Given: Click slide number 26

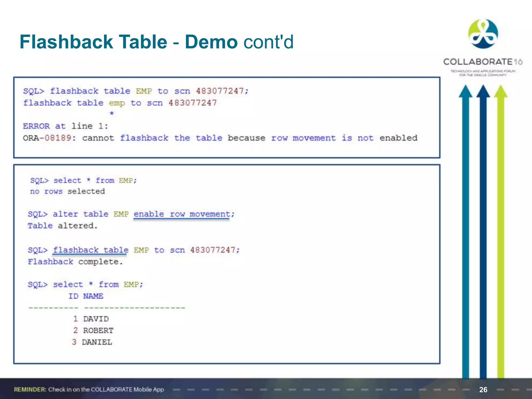Looking at the screenshot, I should 483,390.
